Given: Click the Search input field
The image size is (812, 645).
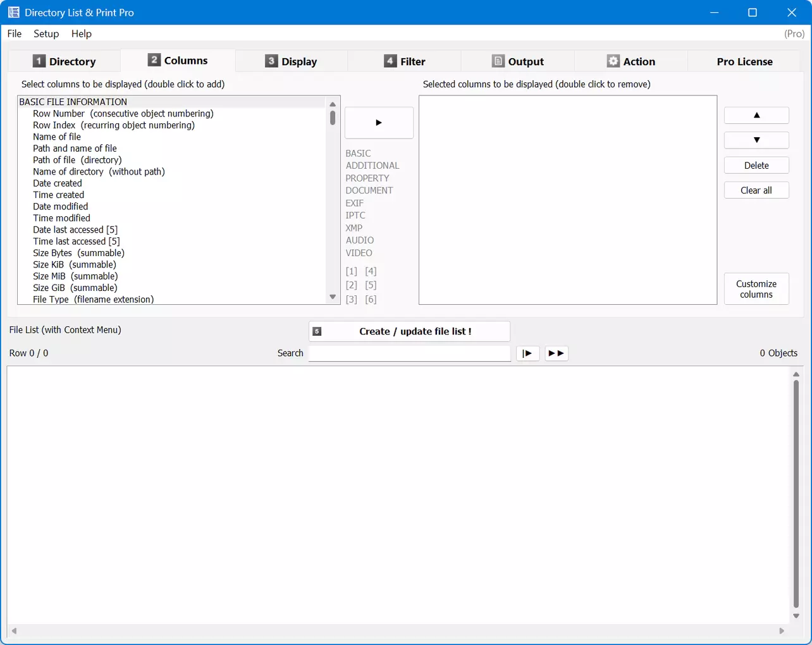Looking at the screenshot, I should click(409, 353).
